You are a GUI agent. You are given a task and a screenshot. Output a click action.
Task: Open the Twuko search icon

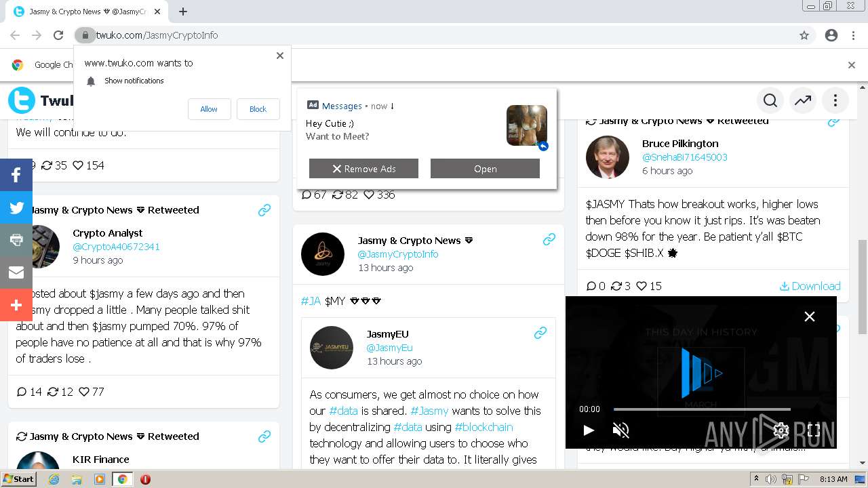click(770, 100)
